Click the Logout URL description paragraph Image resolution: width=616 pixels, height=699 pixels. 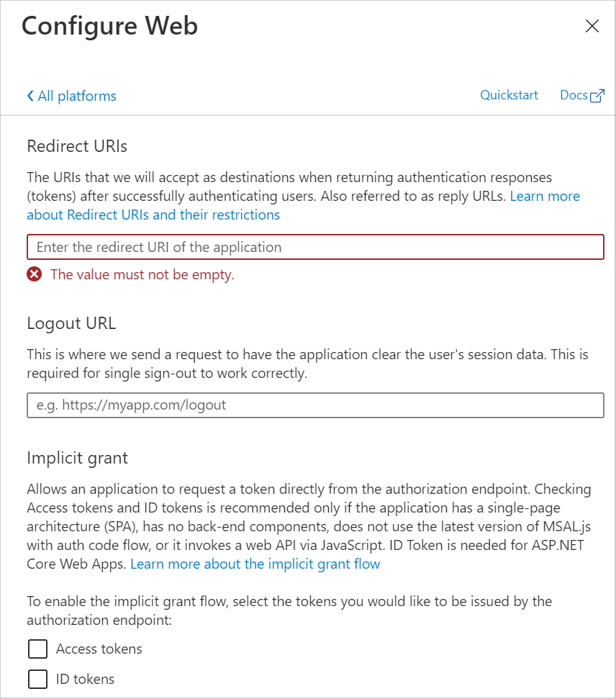(x=307, y=364)
